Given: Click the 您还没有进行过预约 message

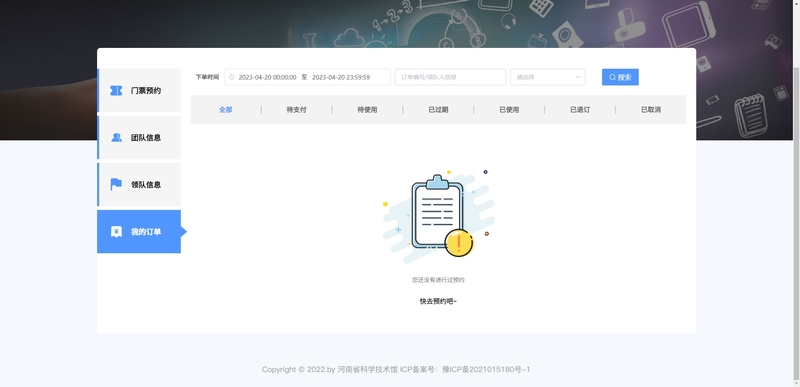Looking at the screenshot, I should [438, 280].
